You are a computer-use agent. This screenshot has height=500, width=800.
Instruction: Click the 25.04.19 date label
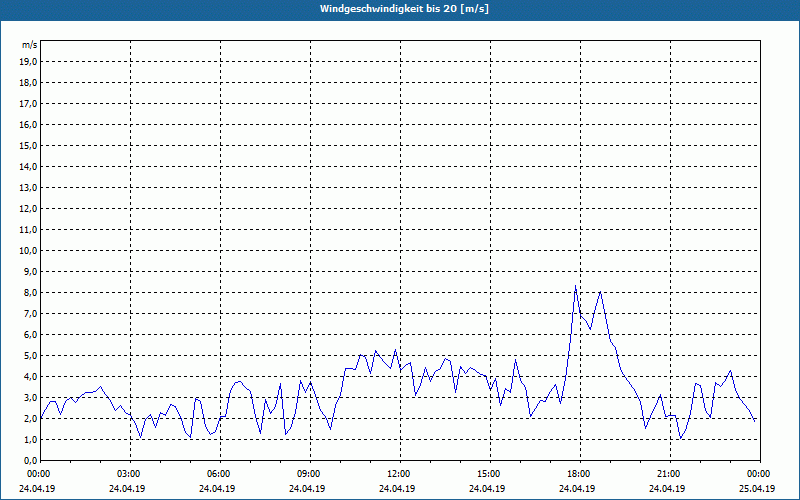[x=757, y=489]
